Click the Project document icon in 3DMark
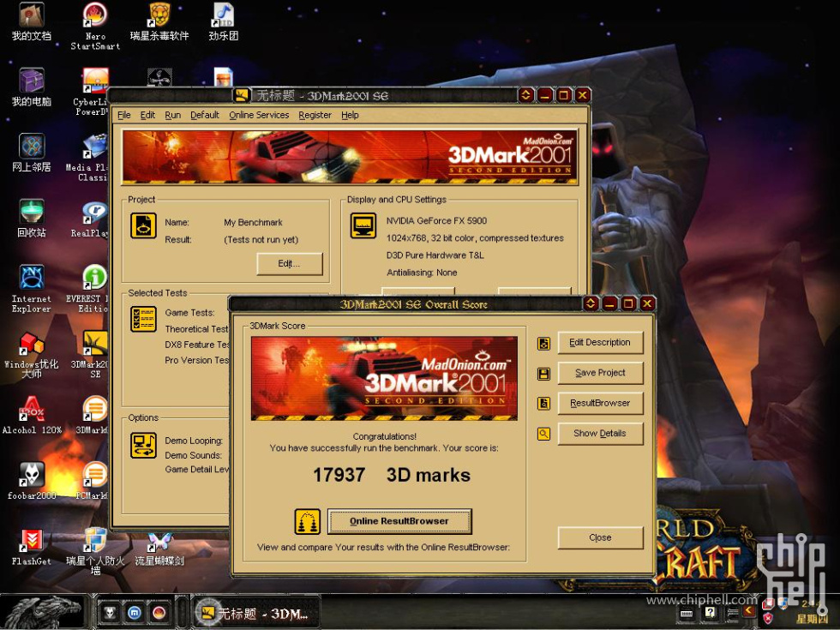 click(x=144, y=225)
